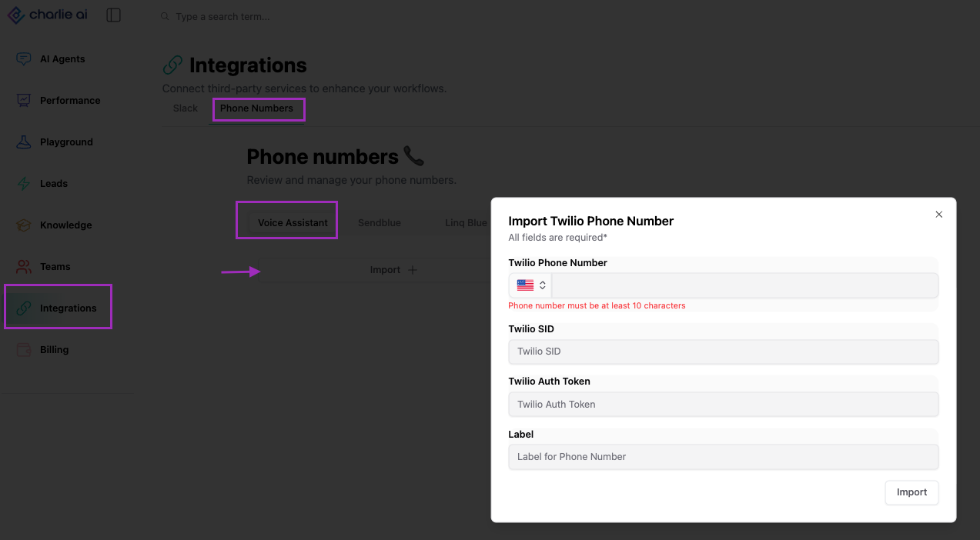Click the Teams people icon
The image size is (980, 540).
click(24, 267)
